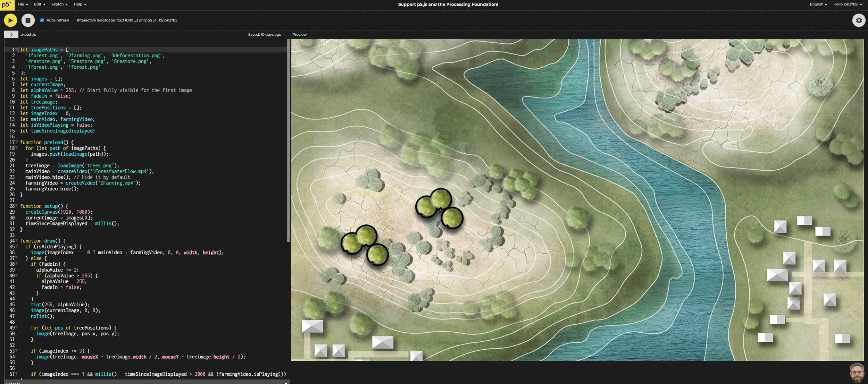Open the English language dropdown
The image size is (868, 384).
pyautogui.click(x=818, y=4)
